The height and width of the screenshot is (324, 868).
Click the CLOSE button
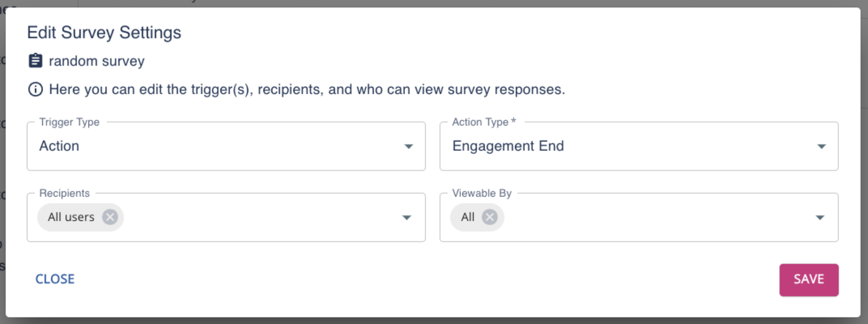pyautogui.click(x=55, y=279)
